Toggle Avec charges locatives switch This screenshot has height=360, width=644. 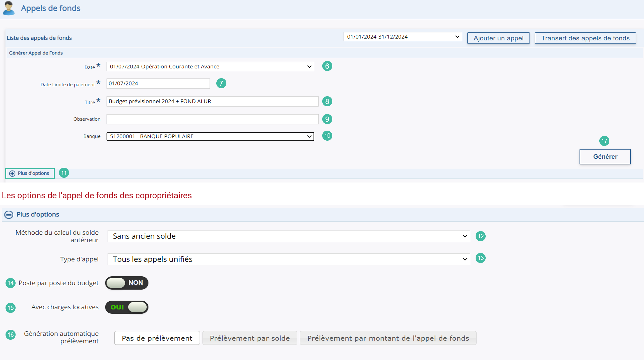[127, 307]
